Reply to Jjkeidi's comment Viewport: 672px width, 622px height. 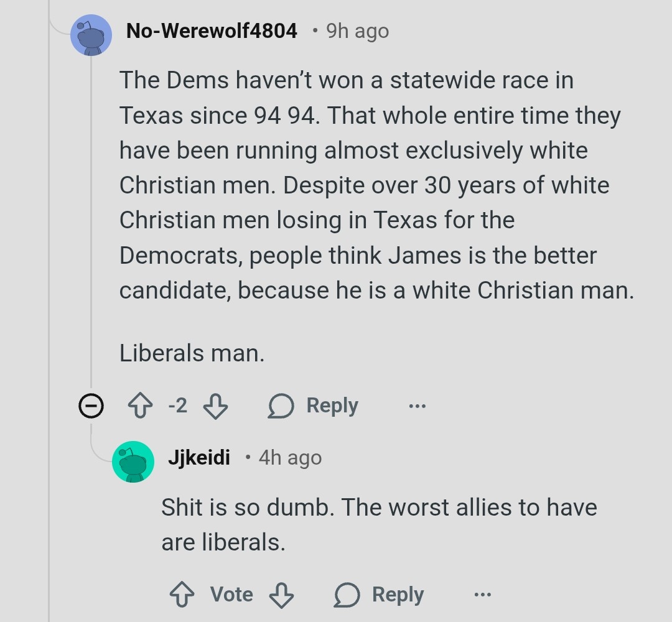[380, 595]
